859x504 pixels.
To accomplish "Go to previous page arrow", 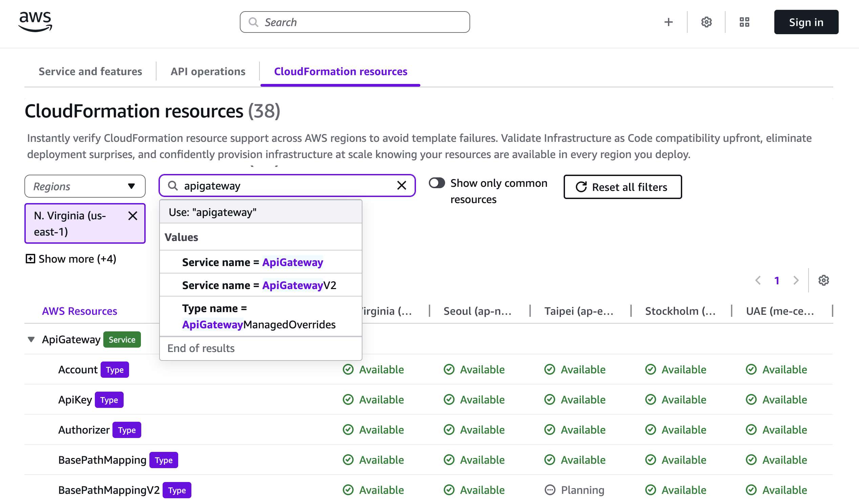I will click(758, 280).
